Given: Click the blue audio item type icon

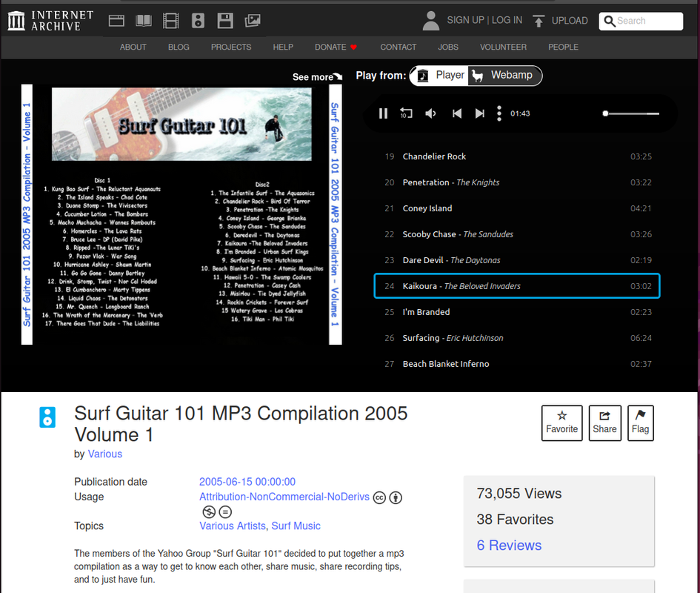Looking at the screenshot, I should click(47, 417).
